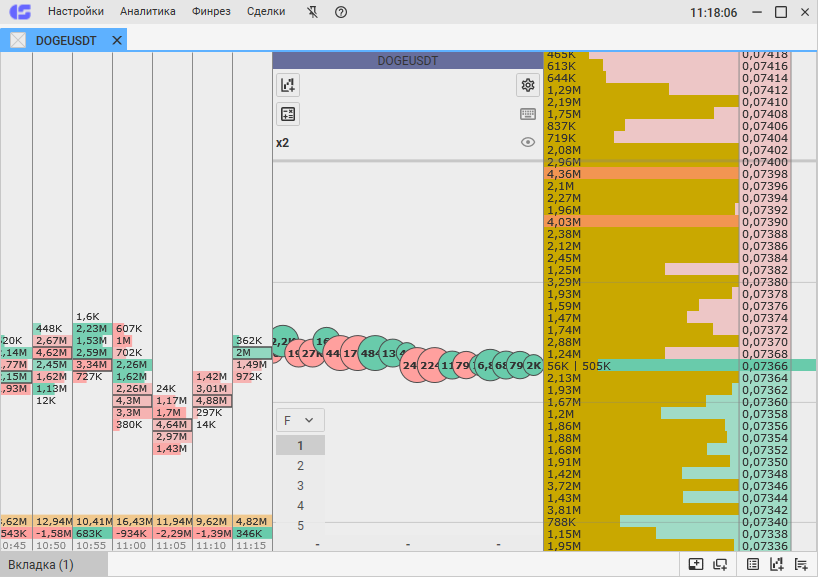818x577 pixels.
Task: Click the 4,88M cluster cell
Action: [x=212, y=401]
